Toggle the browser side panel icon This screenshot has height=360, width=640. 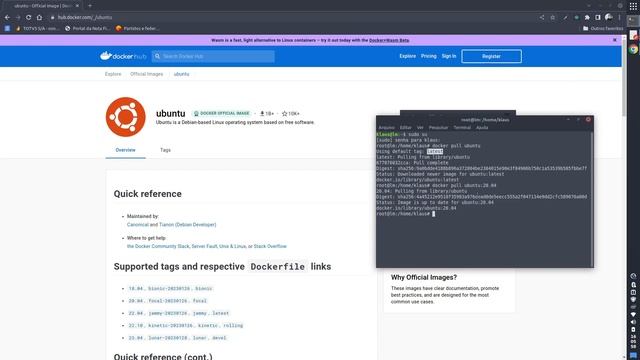coord(598,18)
